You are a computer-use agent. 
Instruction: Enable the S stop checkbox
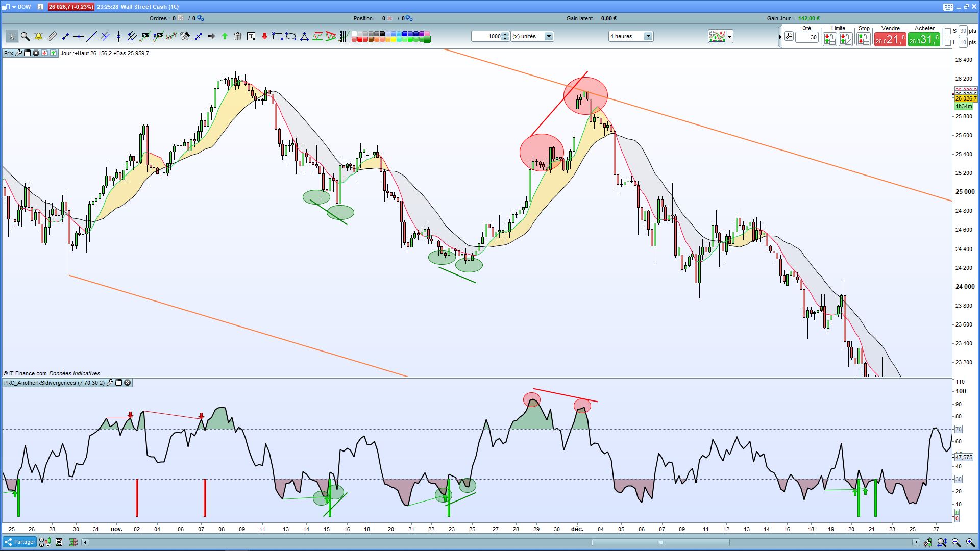click(948, 31)
